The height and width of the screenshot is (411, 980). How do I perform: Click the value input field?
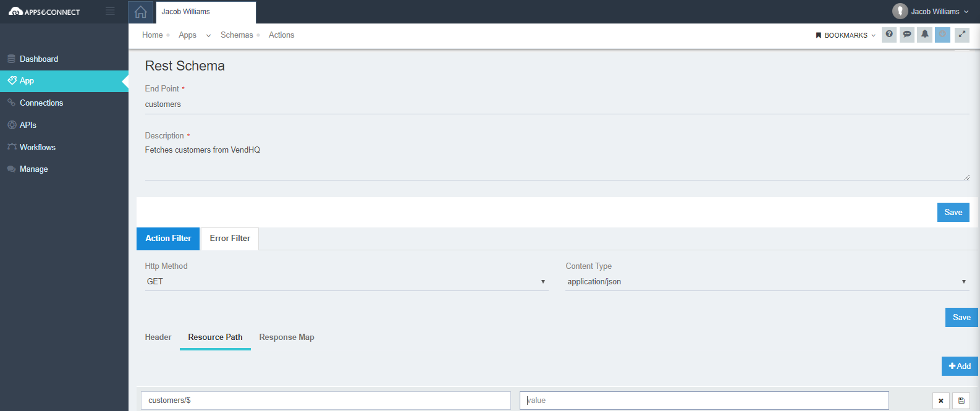tap(704, 400)
